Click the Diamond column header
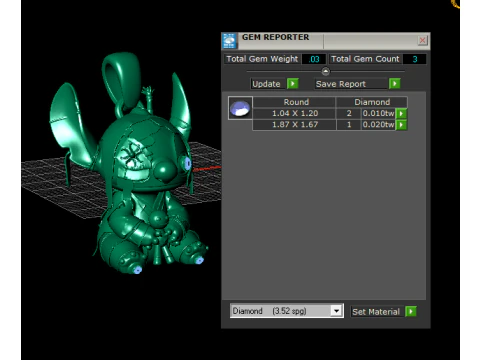 coord(372,102)
